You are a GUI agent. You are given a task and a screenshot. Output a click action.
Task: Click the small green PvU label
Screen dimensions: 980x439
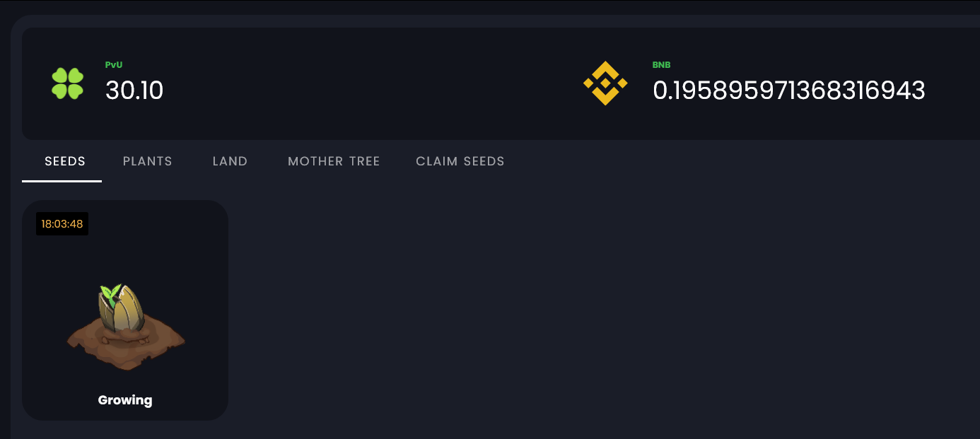(x=114, y=65)
